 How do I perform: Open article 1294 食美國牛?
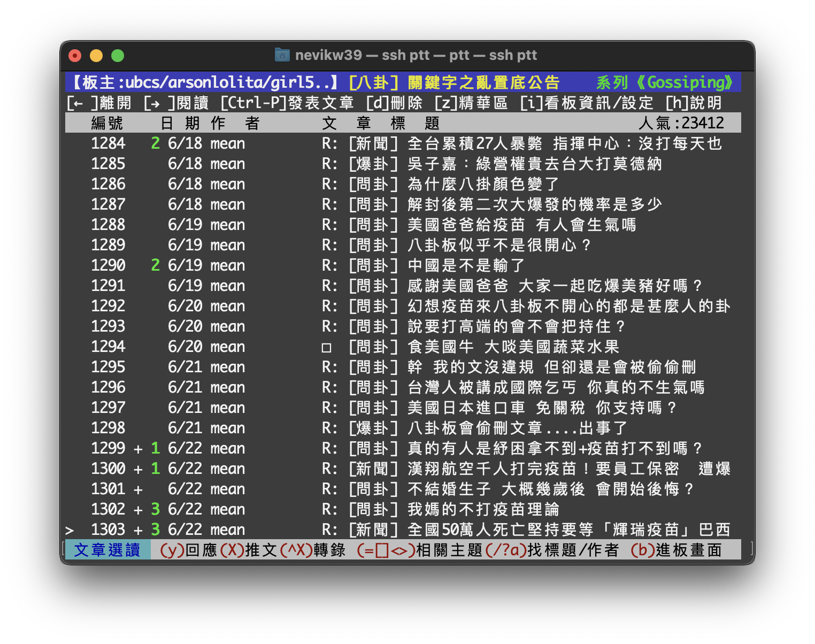pyautogui.click(x=403, y=347)
